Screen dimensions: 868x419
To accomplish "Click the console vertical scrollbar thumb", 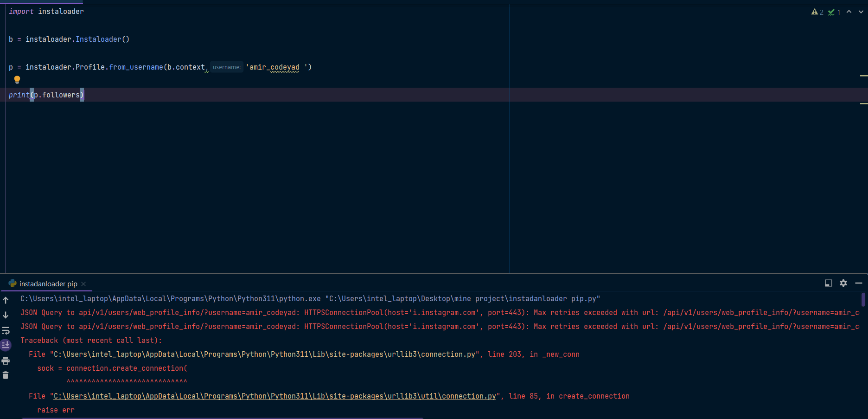I will (x=863, y=300).
